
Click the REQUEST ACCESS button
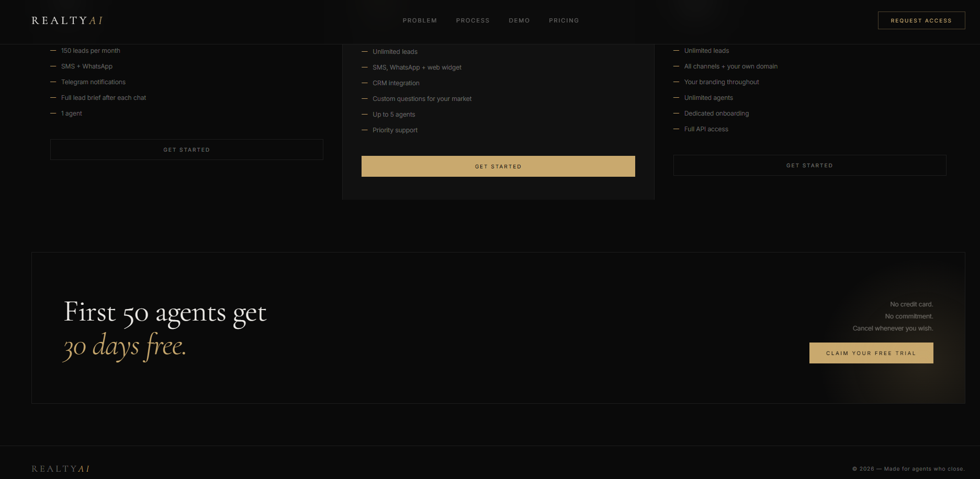(x=921, y=20)
